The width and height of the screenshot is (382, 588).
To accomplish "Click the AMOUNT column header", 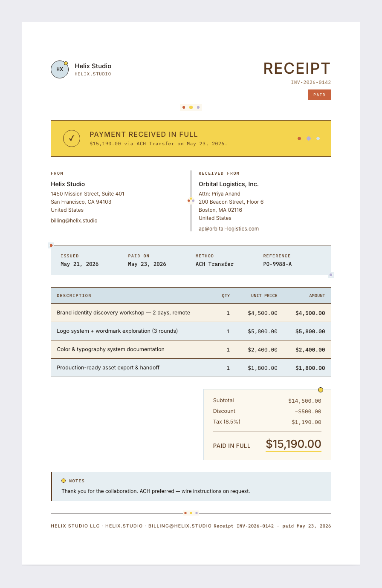I will tap(317, 296).
